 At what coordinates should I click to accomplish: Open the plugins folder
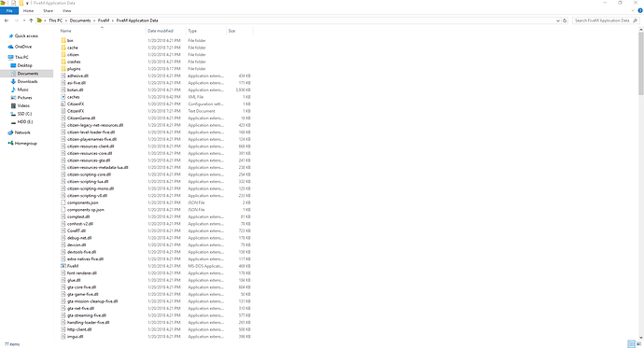click(x=74, y=69)
